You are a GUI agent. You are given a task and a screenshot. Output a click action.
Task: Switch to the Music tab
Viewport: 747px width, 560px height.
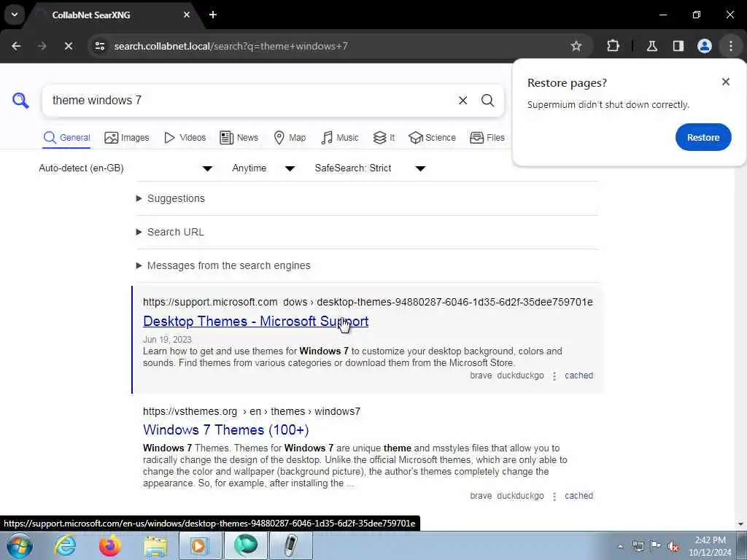pos(340,138)
